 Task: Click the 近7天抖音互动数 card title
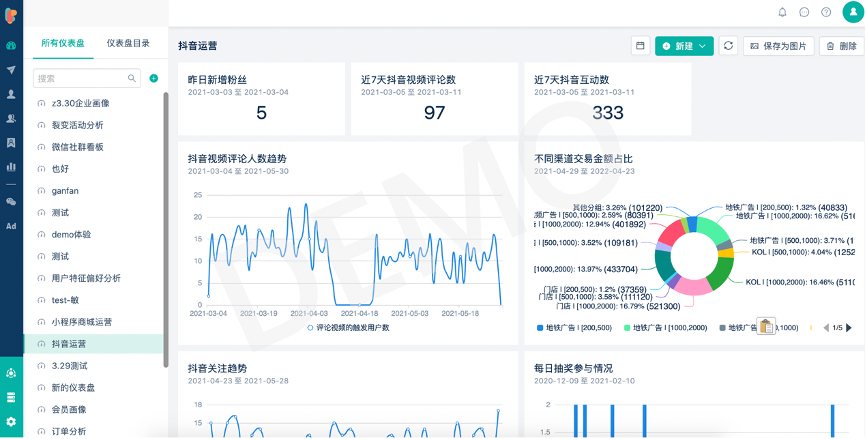coord(571,80)
